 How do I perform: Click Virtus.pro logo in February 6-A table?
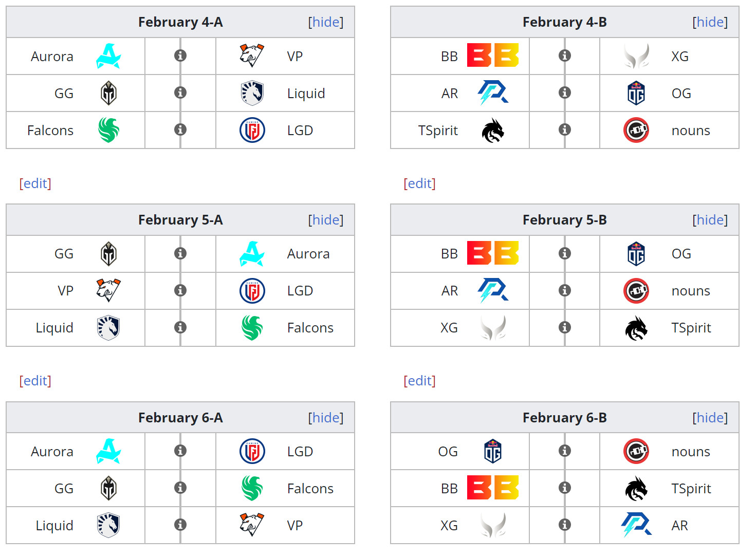(252, 525)
